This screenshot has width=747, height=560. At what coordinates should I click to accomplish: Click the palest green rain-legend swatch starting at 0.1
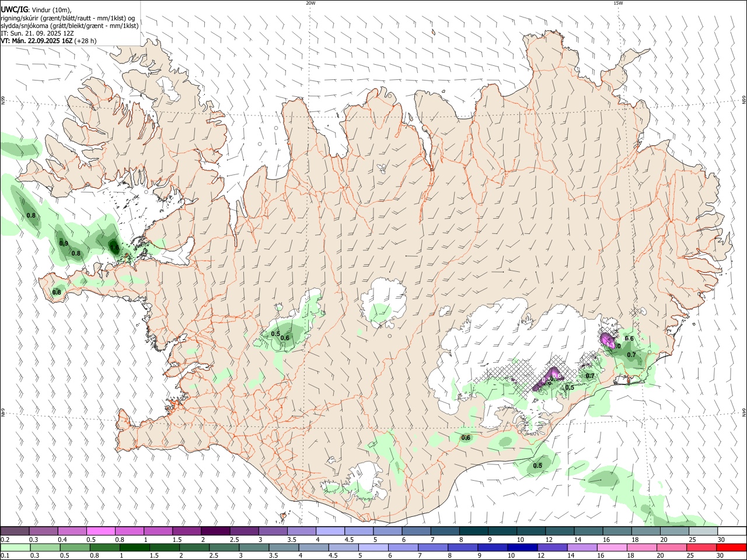[15, 548]
